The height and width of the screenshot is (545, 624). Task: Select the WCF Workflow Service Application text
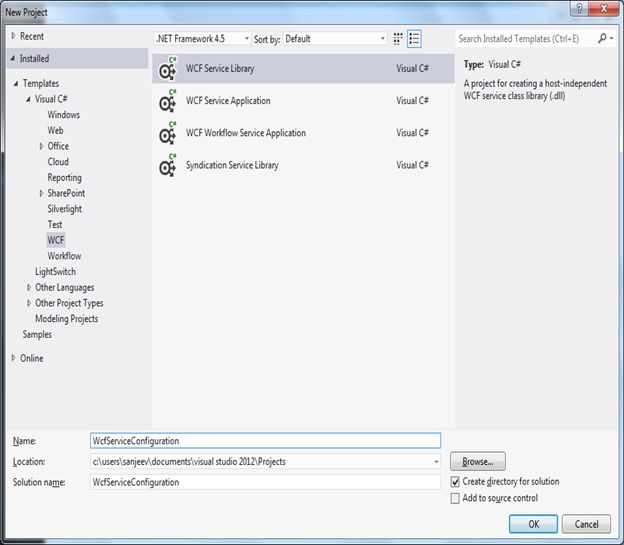pos(246,133)
